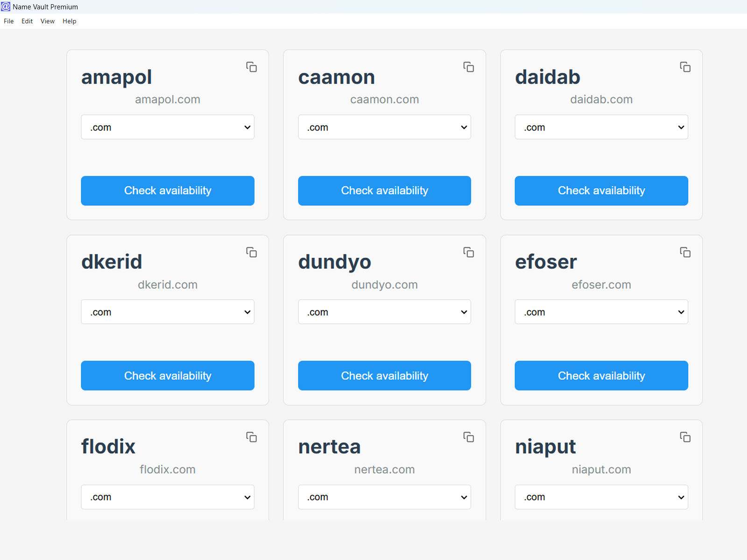The width and height of the screenshot is (747, 560).
Task: Copy the efoser domain name
Action: 685,252
